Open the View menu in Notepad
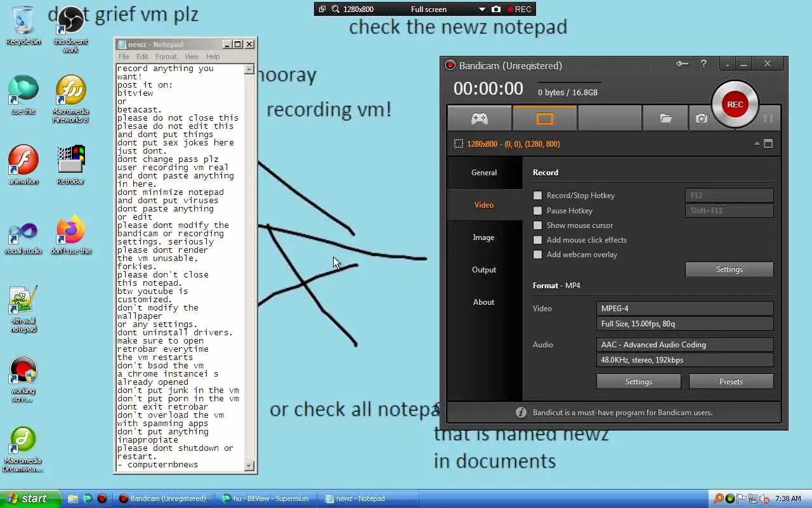Image resolution: width=812 pixels, height=508 pixels. (192, 57)
